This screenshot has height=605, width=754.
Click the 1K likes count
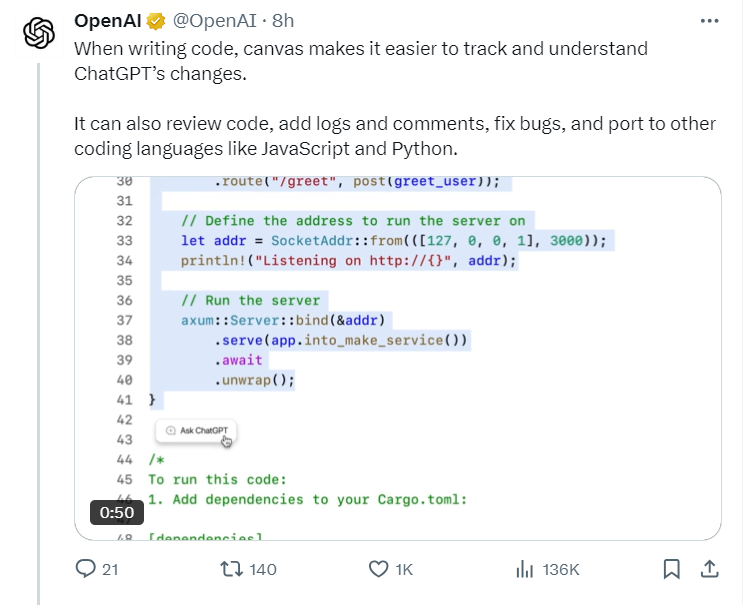pyautogui.click(x=404, y=569)
